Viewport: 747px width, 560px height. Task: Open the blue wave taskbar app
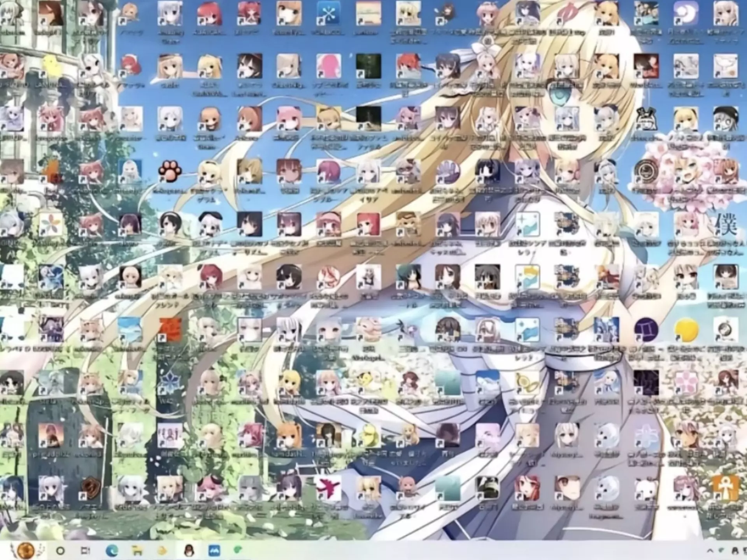pyautogui.click(x=214, y=550)
